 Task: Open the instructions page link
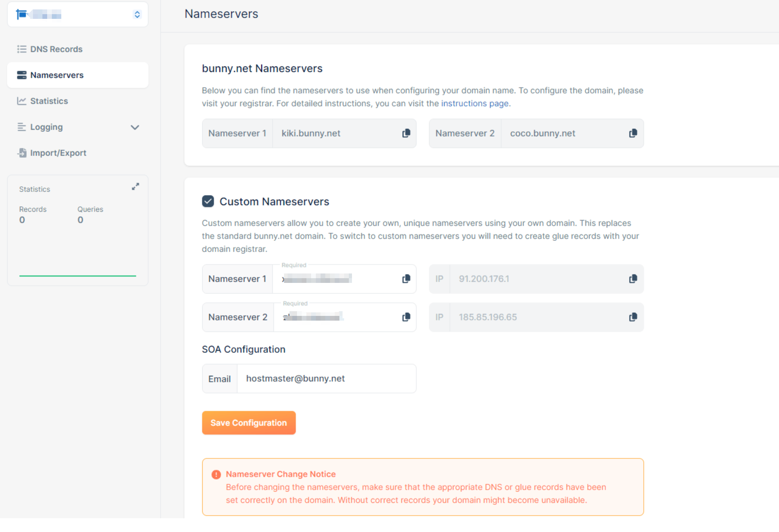[475, 103]
